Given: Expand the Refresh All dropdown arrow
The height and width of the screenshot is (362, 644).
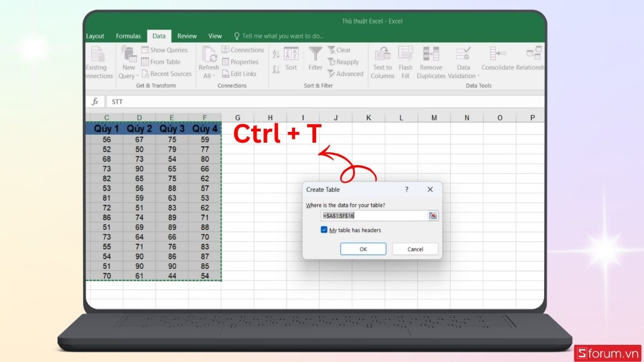Looking at the screenshot, I should 215,76.
